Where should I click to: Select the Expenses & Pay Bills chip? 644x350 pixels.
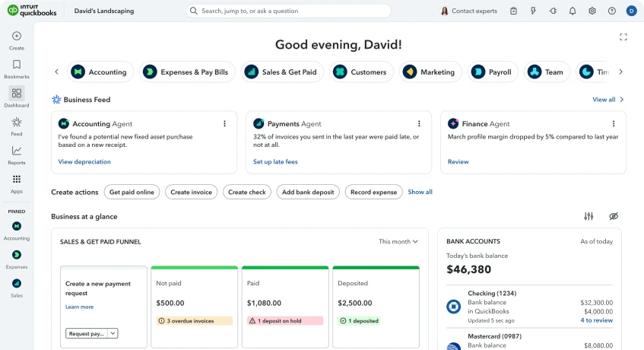[x=187, y=72]
